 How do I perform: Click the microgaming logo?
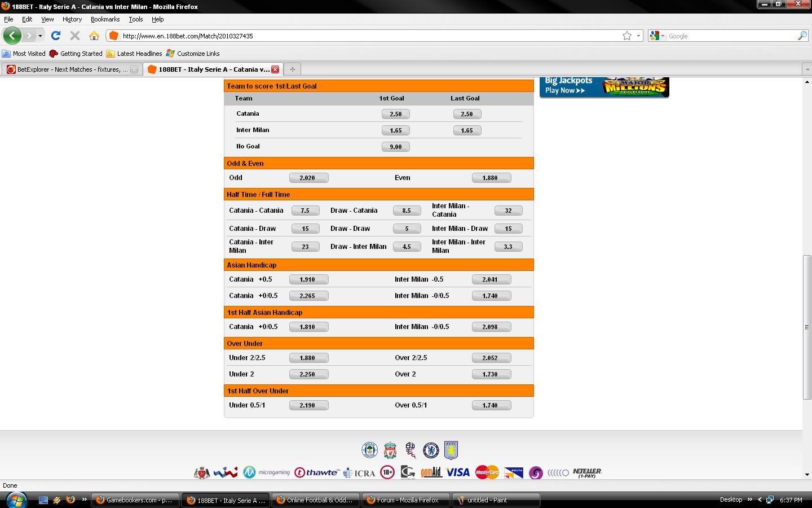coord(266,472)
